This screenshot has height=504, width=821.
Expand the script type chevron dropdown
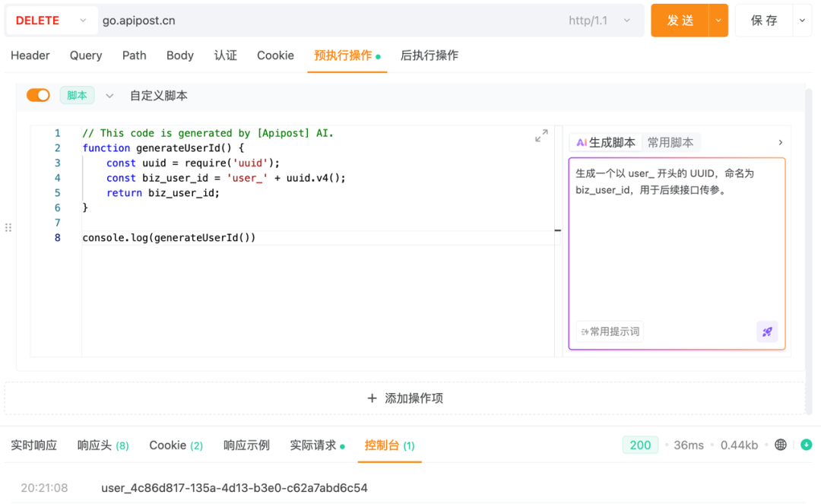tap(109, 96)
